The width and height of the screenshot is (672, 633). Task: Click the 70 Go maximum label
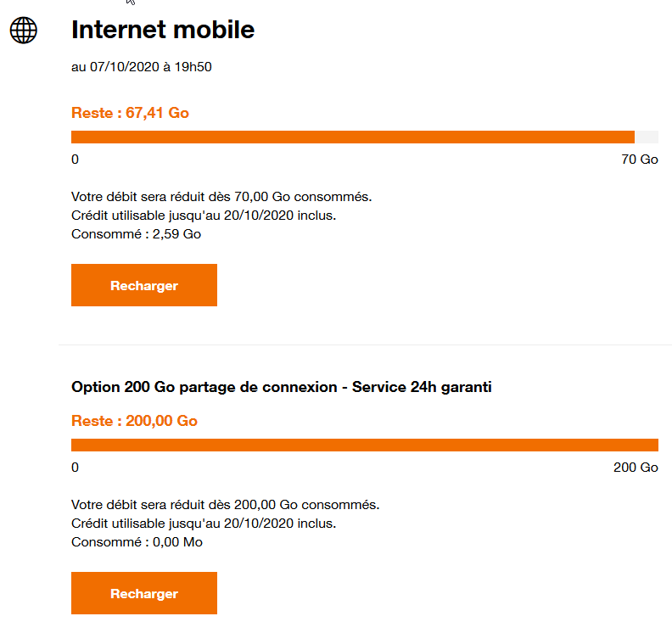pyautogui.click(x=640, y=160)
